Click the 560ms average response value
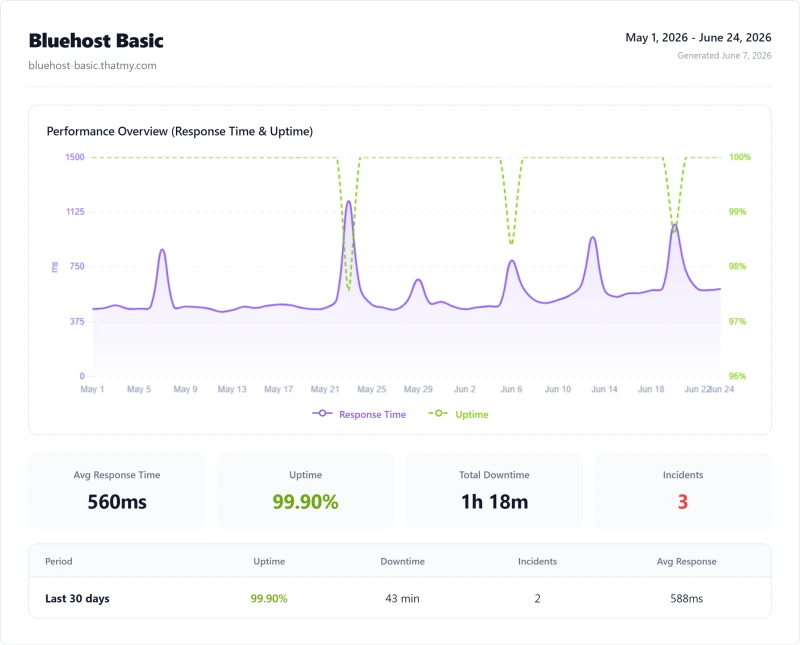 (x=117, y=502)
